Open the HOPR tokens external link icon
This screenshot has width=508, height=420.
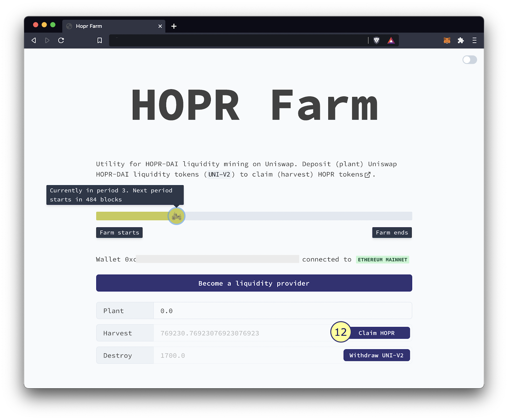click(367, 175)
